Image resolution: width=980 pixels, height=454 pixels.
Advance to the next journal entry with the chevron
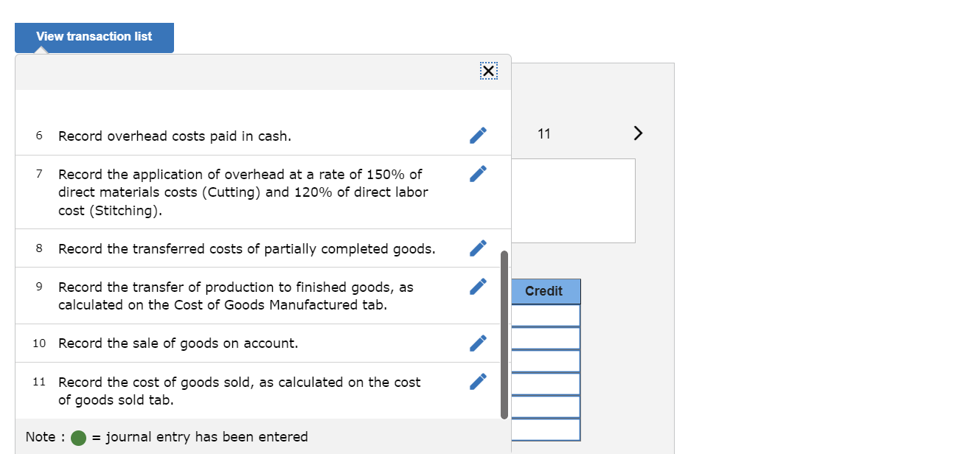point(637,133)
